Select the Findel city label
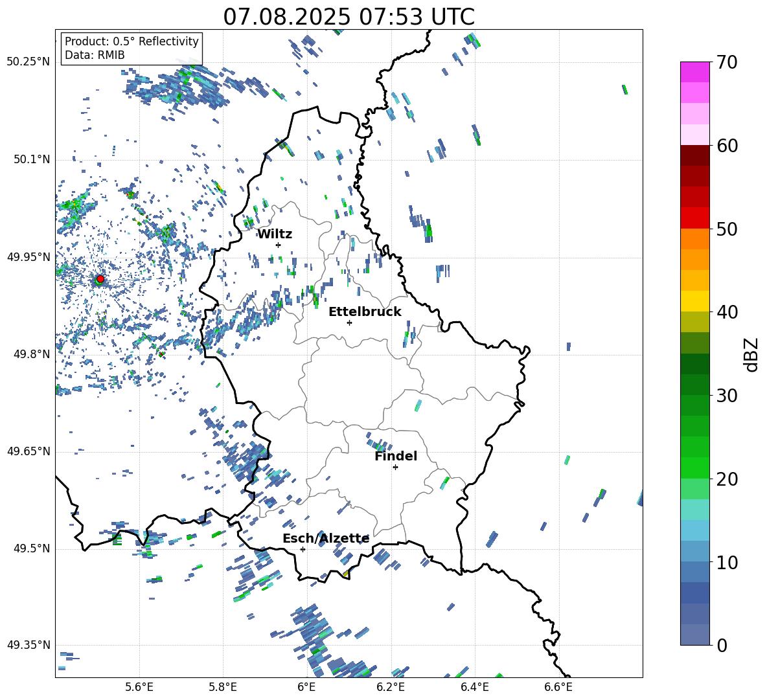Screen dimensions: 767x700 [x=396, y=456]
